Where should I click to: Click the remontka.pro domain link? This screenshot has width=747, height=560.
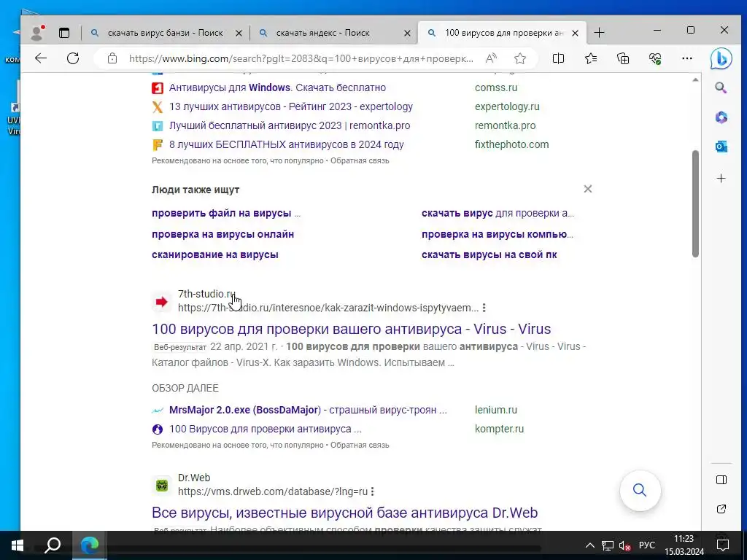click(505, 125)
